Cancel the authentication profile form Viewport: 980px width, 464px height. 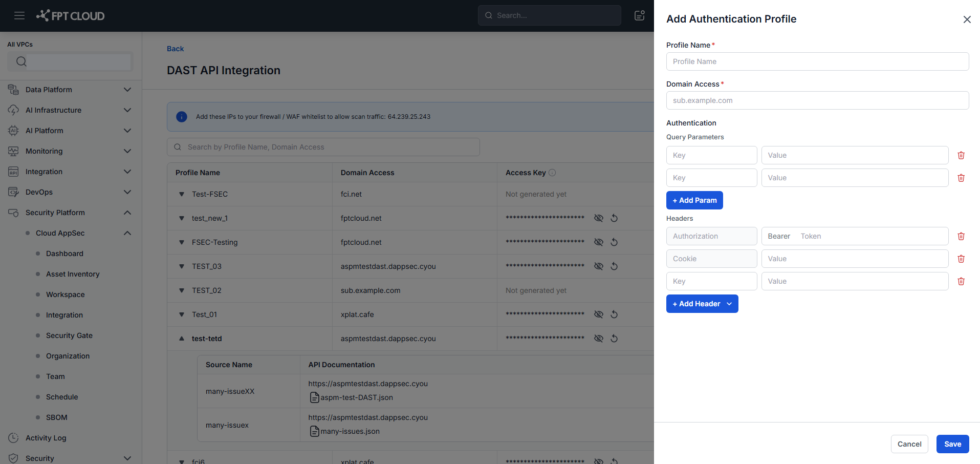[909, 444]
